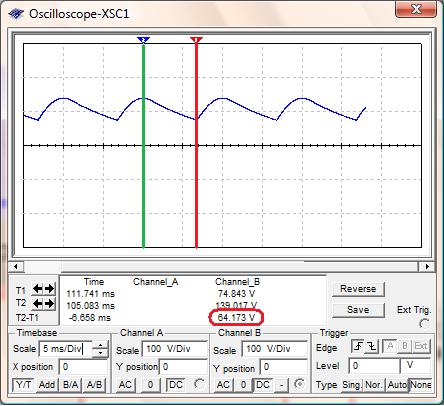Click T1 time value 111.741 ms

tap(90, 294)
